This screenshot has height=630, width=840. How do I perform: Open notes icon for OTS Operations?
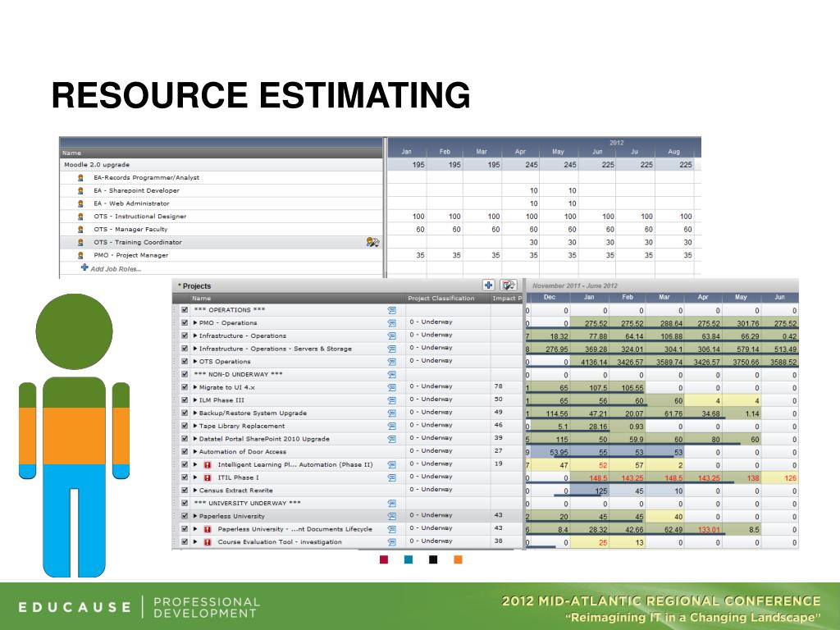[391, 362]
